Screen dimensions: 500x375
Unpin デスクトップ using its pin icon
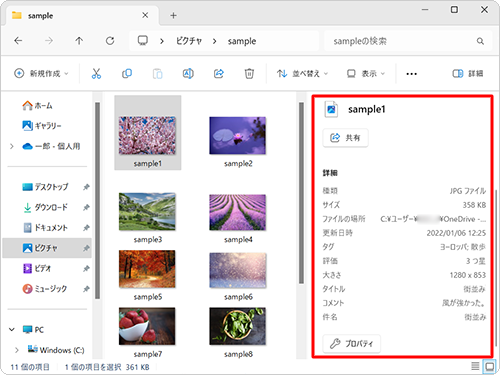(x=86, y=187)
